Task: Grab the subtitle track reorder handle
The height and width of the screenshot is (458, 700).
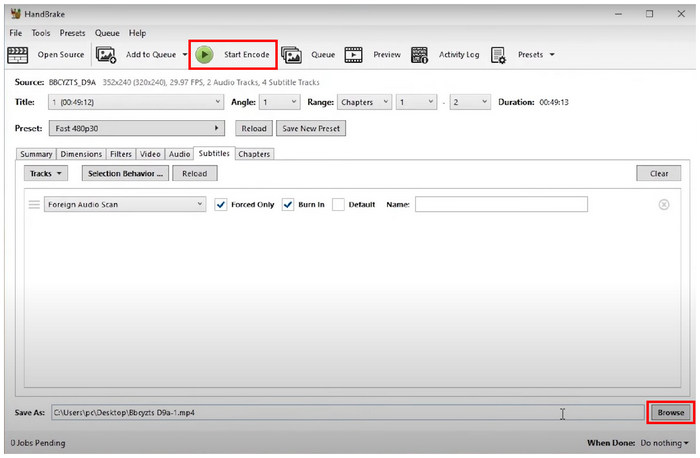Action: click(x=34, y=204)
